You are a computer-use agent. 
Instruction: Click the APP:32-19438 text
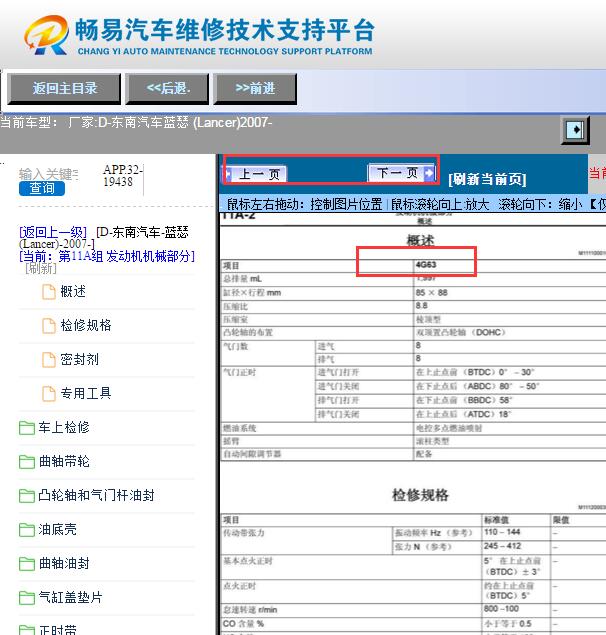click(x=123, y=175)
